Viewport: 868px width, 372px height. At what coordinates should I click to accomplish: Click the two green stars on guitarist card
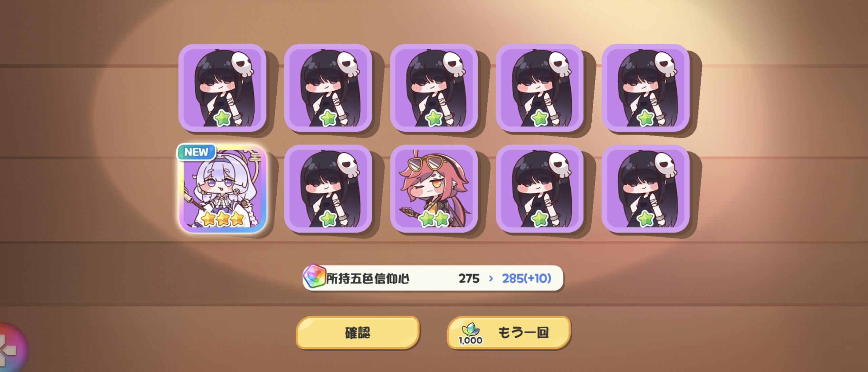(x=434, y=219)
